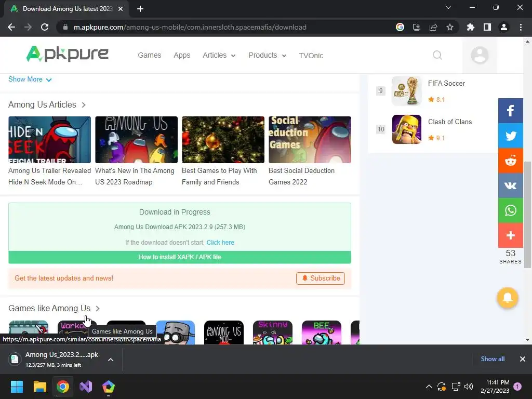
Task: Open the Games menu item
Action: [x=149, y=55]
